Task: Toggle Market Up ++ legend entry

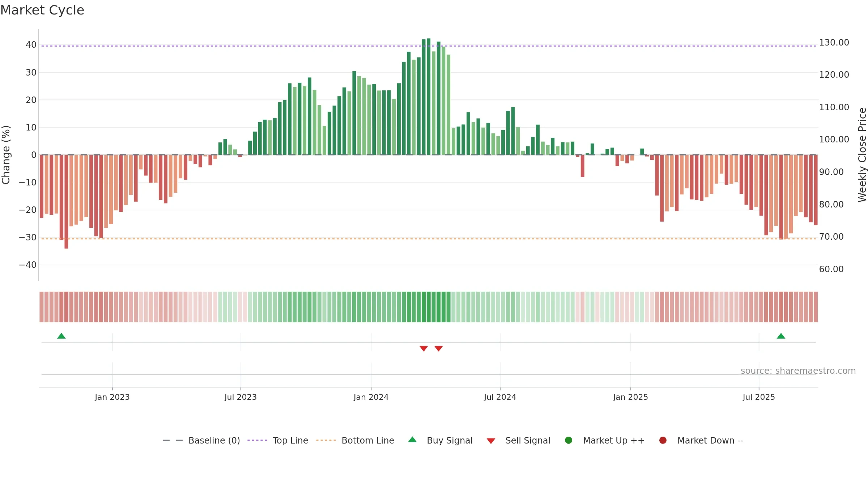Action: [604, 440]
